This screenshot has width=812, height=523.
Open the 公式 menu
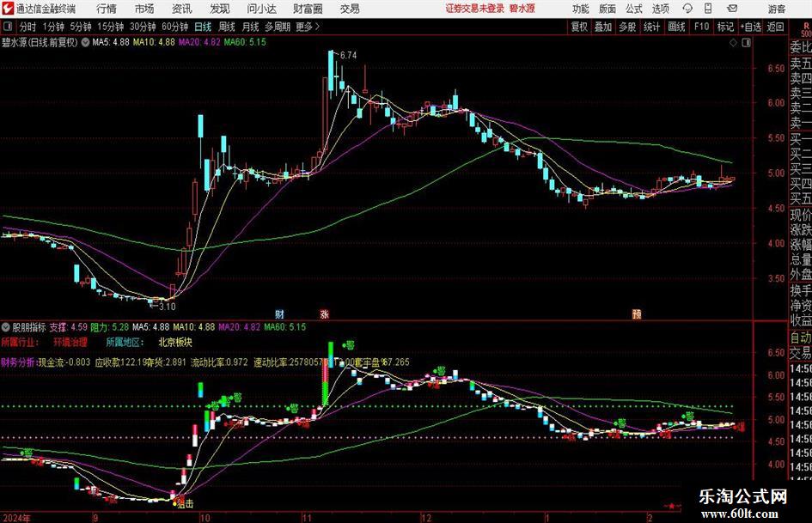[634, 9]
